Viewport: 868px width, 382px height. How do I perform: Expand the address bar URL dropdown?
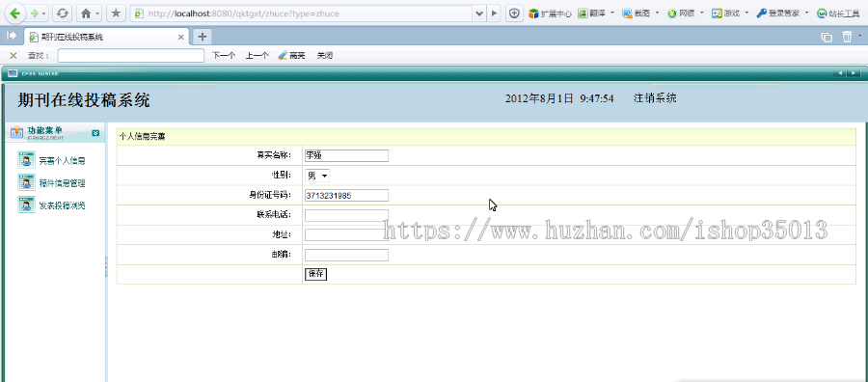point(479,14)
